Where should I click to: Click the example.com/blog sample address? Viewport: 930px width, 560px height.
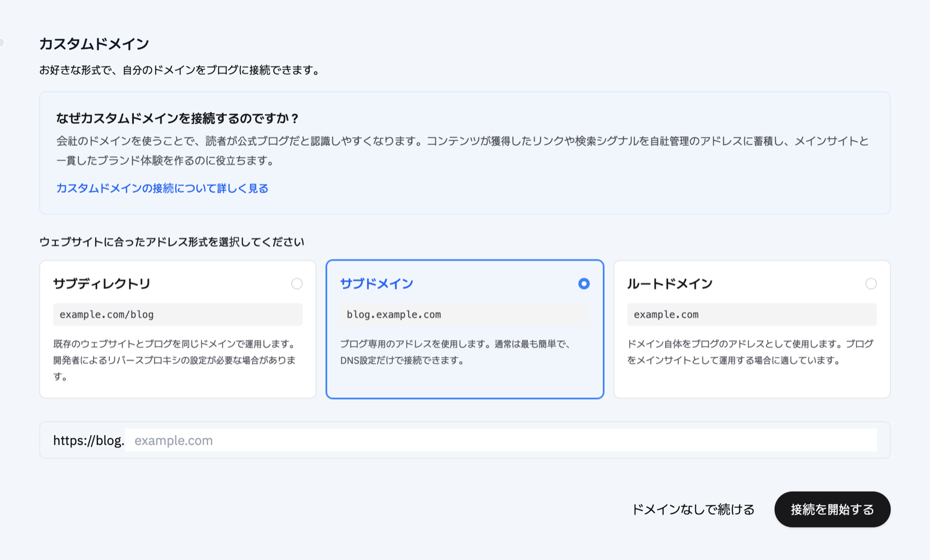pos(106,314)
